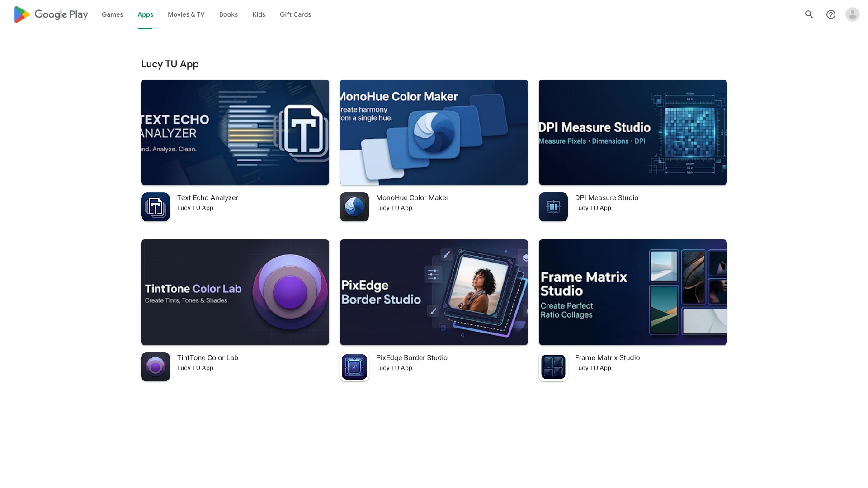Viewport: 868px width, 488px height.
Task: Click the TintTone Color Lab app icon
Action: click(x=156, y=367)
